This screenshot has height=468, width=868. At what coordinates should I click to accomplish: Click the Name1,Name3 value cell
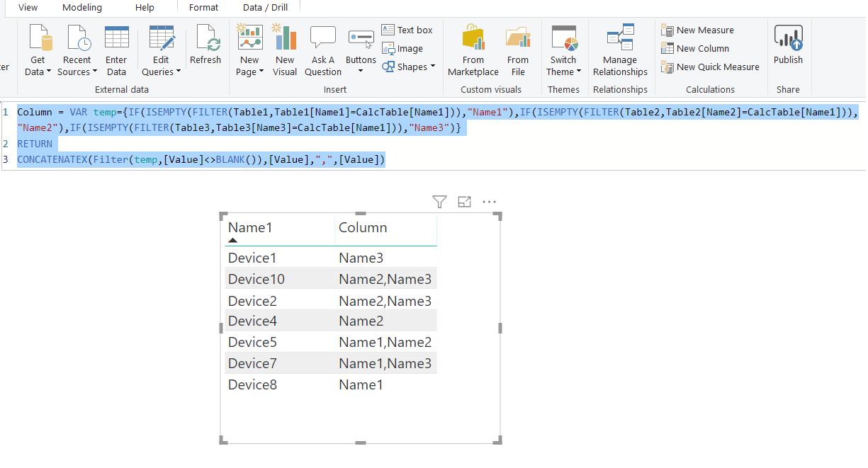(385, 363)
